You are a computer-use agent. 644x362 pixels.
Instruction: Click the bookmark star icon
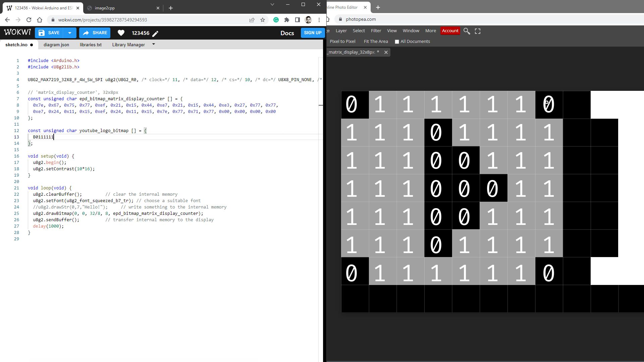pyautogui.click(x=263, y=20)
